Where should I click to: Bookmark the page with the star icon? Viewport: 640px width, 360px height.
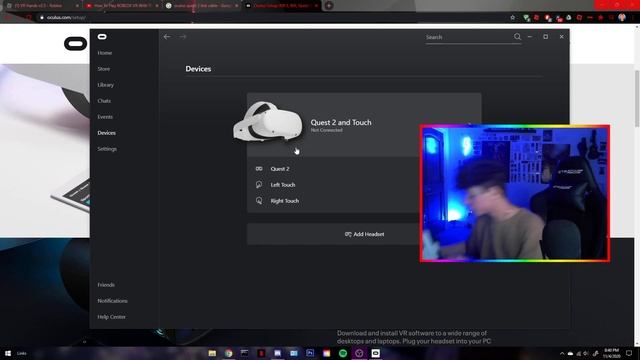tap(513, 18)
